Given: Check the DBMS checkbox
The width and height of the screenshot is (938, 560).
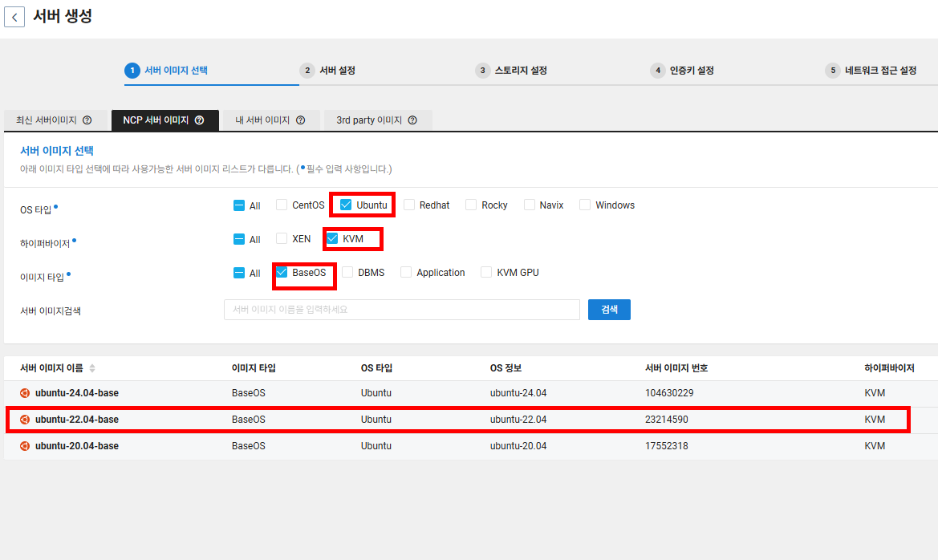Looking at the screenshot, I should 347,272.
